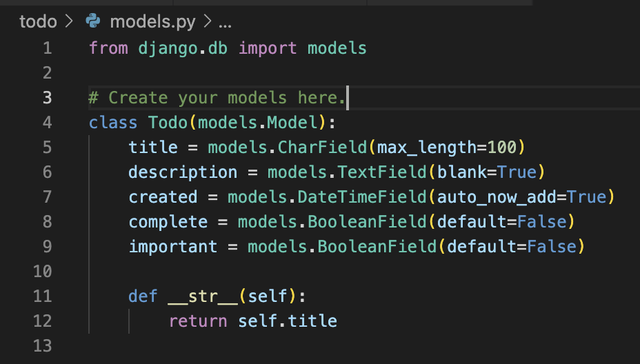
Task: Click 'blank' parameter on line 6
Action: click(x=462, y=172)
